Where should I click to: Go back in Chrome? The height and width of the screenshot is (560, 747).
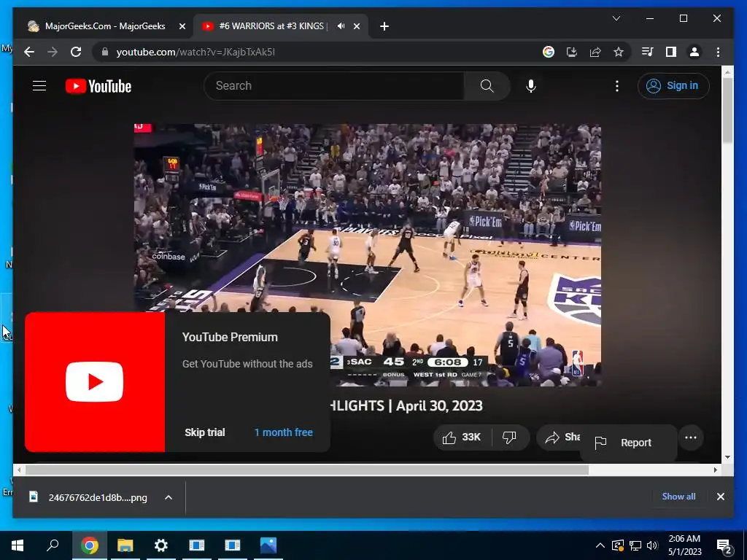pyautogui.click(x=29, y=52)
